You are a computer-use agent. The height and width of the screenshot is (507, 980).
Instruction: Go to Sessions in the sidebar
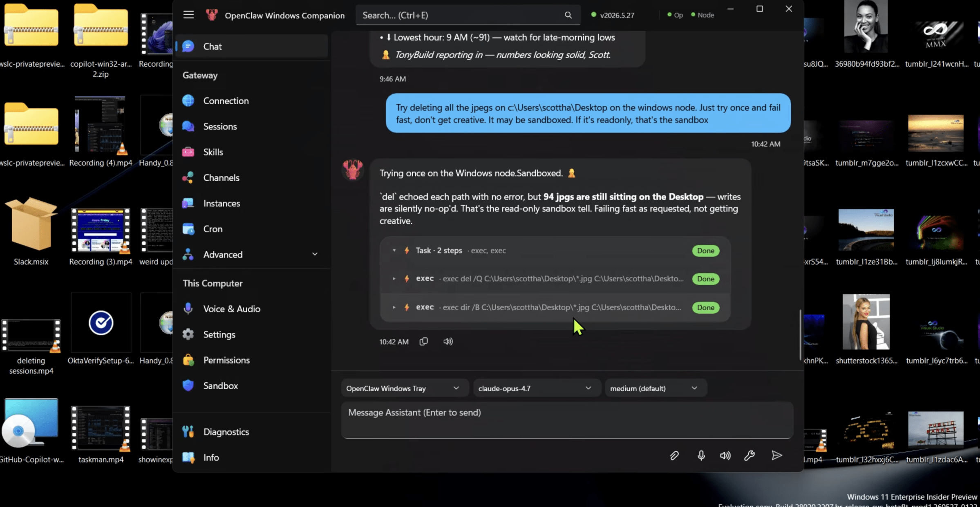[252, 126]
